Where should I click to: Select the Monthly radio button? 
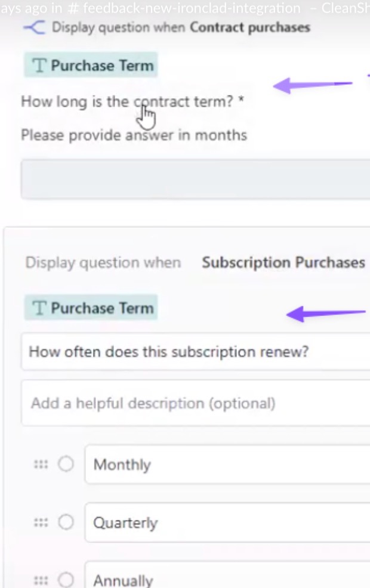66,465
